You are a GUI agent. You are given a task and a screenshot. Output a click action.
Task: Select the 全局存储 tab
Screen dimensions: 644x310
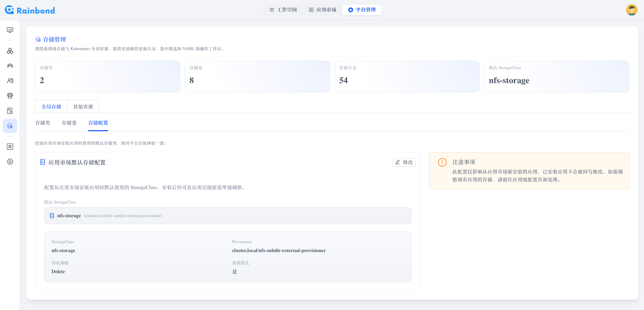click(51, 106)
